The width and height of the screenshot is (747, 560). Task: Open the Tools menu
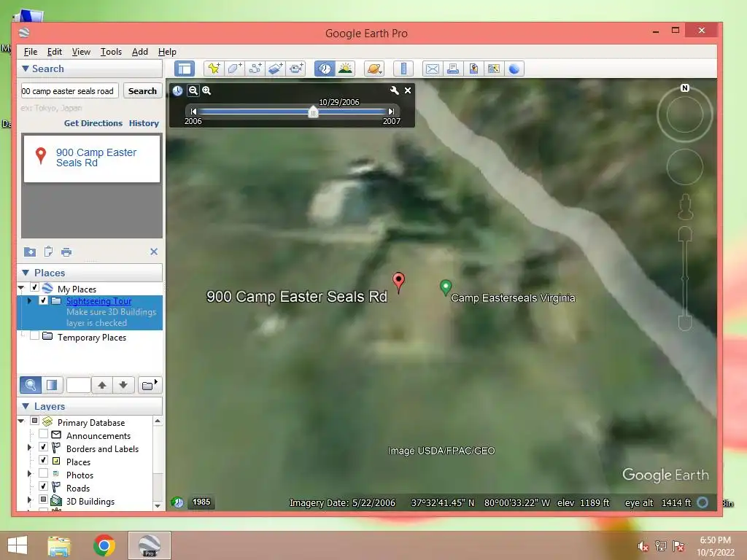111,52
